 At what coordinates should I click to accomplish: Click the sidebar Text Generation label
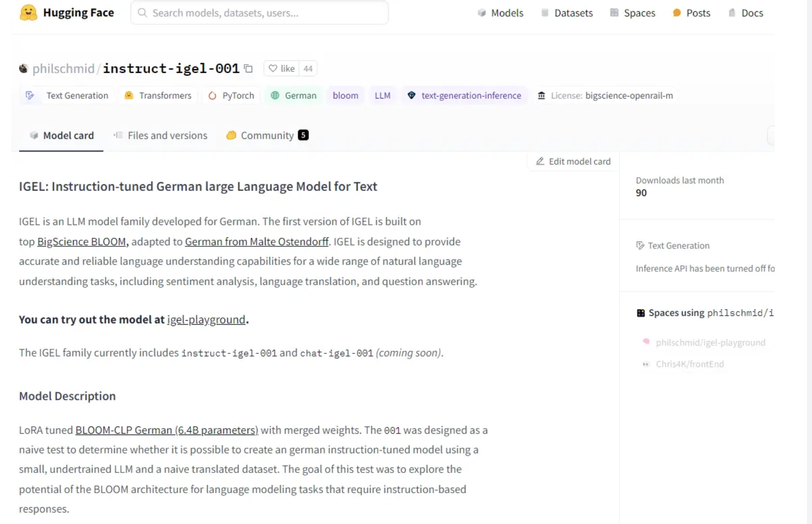(679, 246)
